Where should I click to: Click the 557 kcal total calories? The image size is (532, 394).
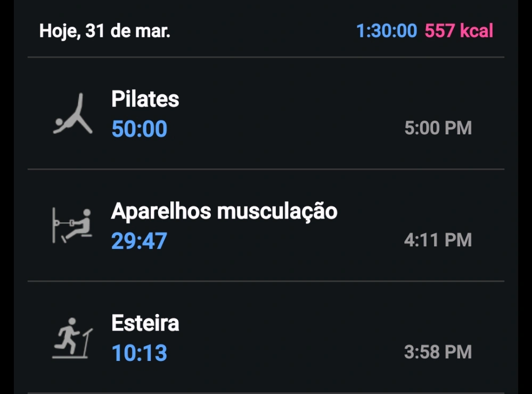tap(459, 31)
